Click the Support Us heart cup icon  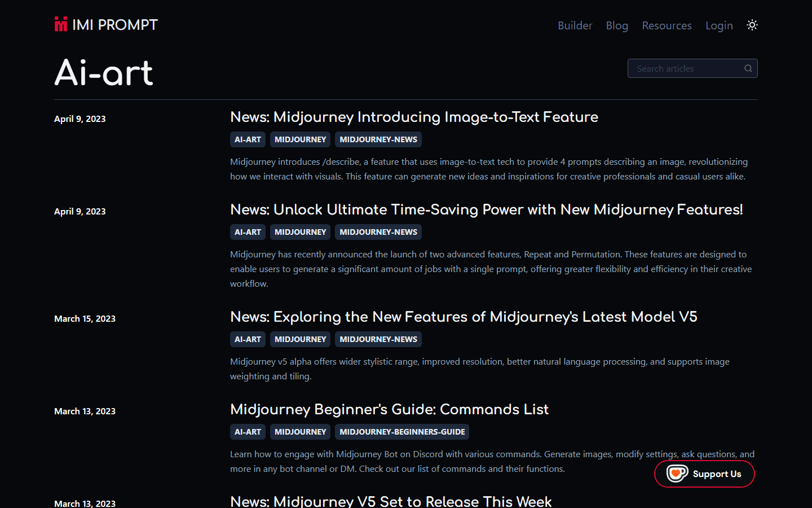677,474
